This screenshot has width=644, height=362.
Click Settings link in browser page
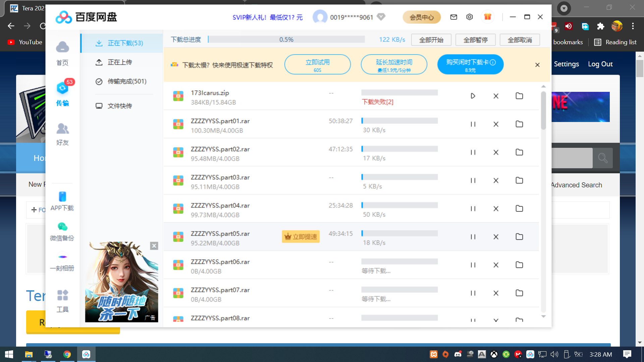pos(566,64)
